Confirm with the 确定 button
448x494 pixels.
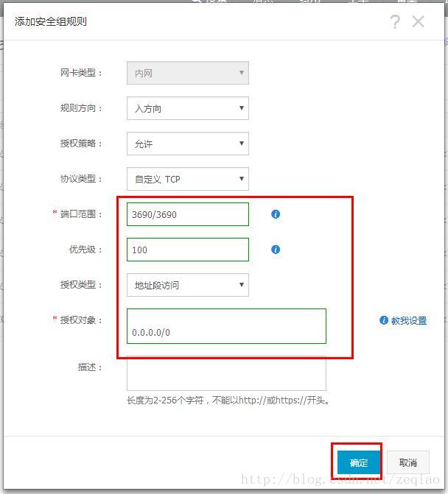click(x=359, y=462)
